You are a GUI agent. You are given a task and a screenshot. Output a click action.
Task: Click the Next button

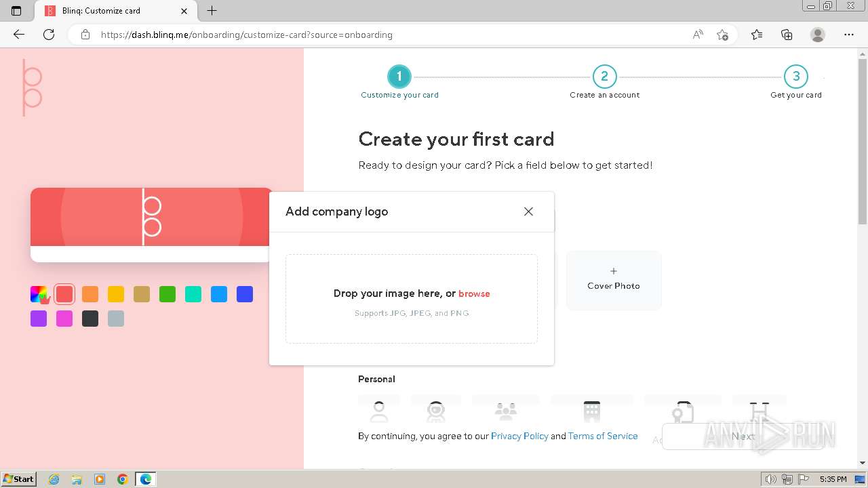click(743, 436)
